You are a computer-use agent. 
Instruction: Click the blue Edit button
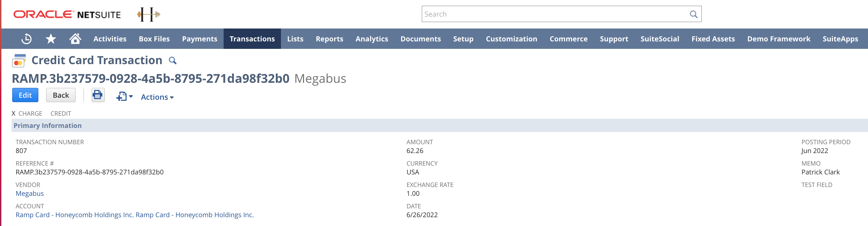pyautogui.click(x=25, y=95)
